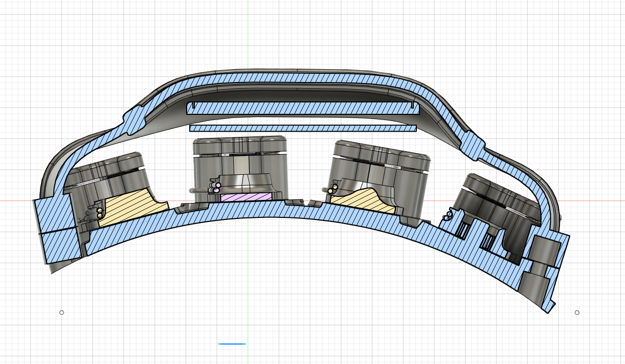Image resolution: width=625 pixels, height=364 pixels.
Task: Select yellow wire circles on the leftmost component
Action: [99, 213]
